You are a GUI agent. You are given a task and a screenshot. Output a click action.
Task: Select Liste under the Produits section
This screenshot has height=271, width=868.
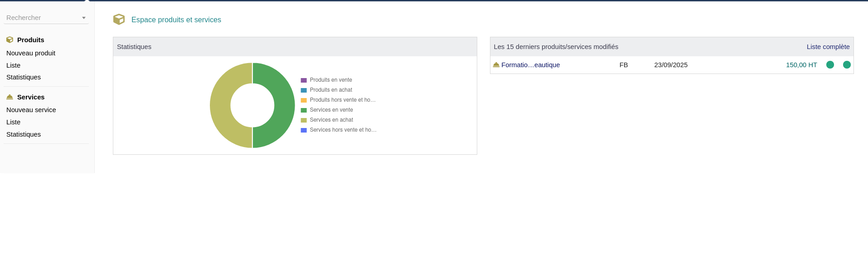pyautogui.click(x=14, y=65)
